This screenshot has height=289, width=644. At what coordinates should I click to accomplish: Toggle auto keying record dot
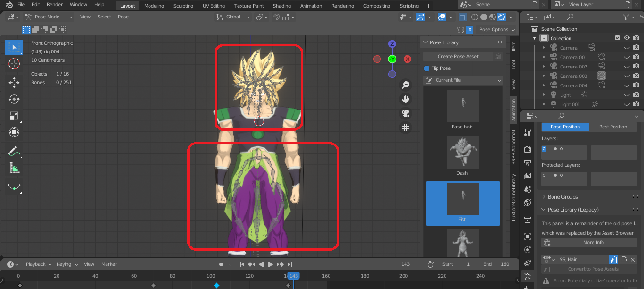(x=221, y=264)
